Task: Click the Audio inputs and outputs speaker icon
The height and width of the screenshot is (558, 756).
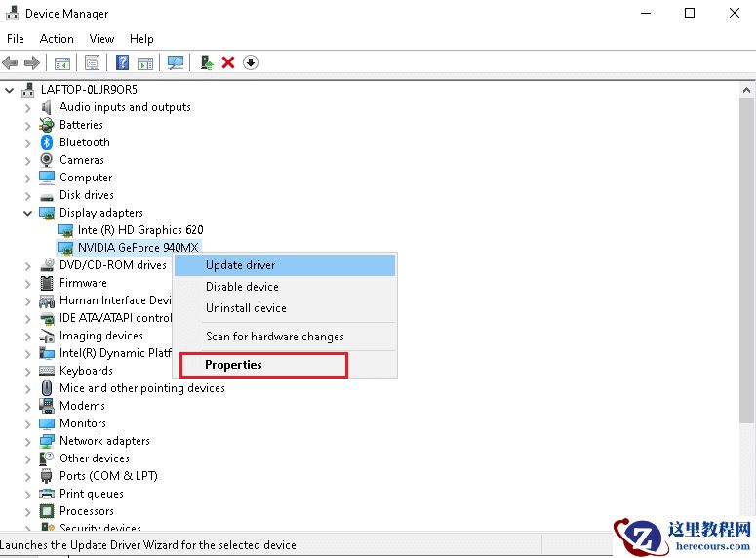Action: (46, 107)
